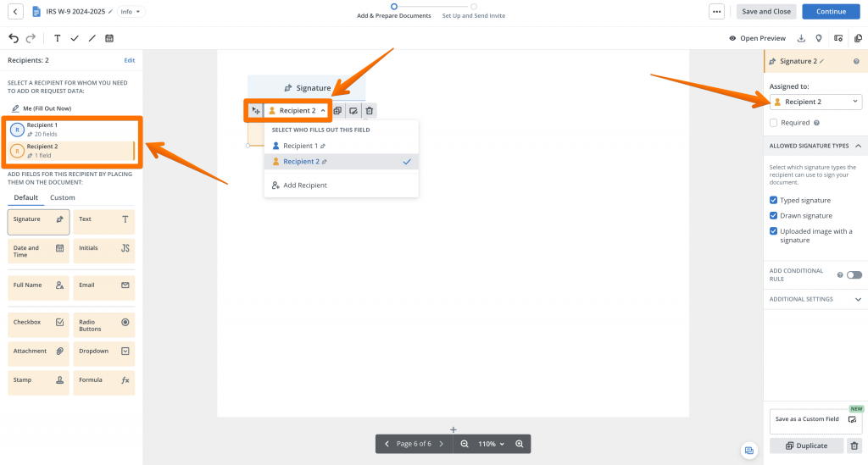Click the Continue button
The height and width of the screenshot is (465, 868).
[831, 12]
